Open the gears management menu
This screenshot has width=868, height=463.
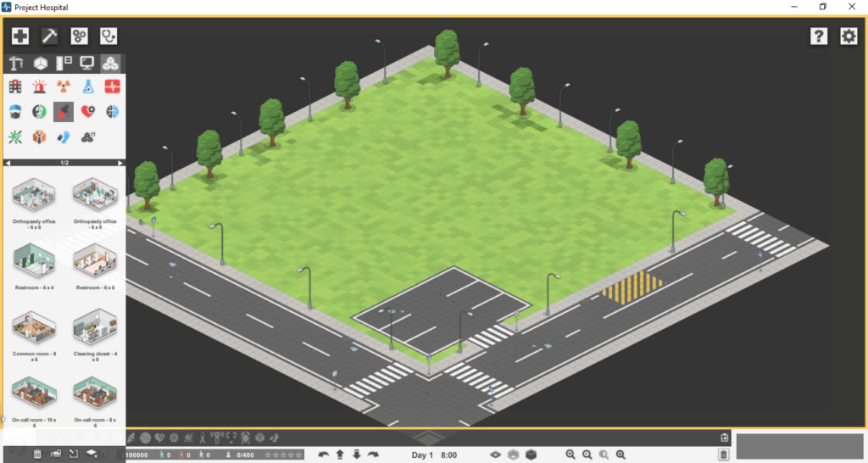pos(79,36)
